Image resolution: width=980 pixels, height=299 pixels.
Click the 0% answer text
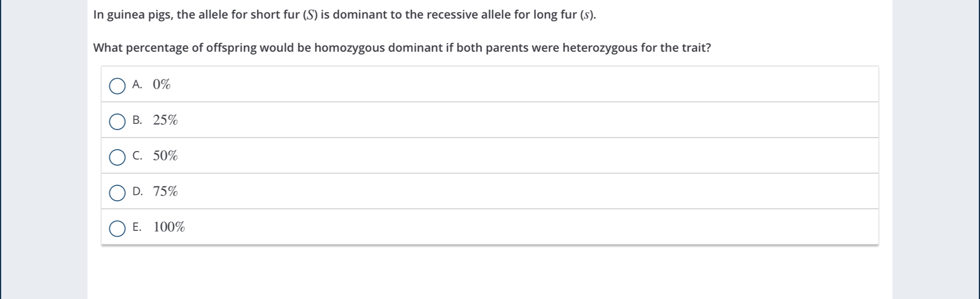point(162,84)
